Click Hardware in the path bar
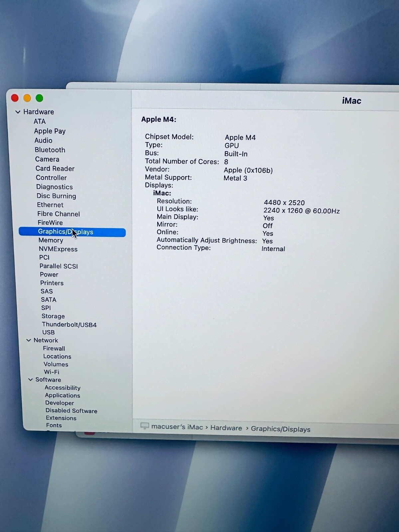Image resolution: width=399 pixels, height=532 pixels. coord(226,428)
